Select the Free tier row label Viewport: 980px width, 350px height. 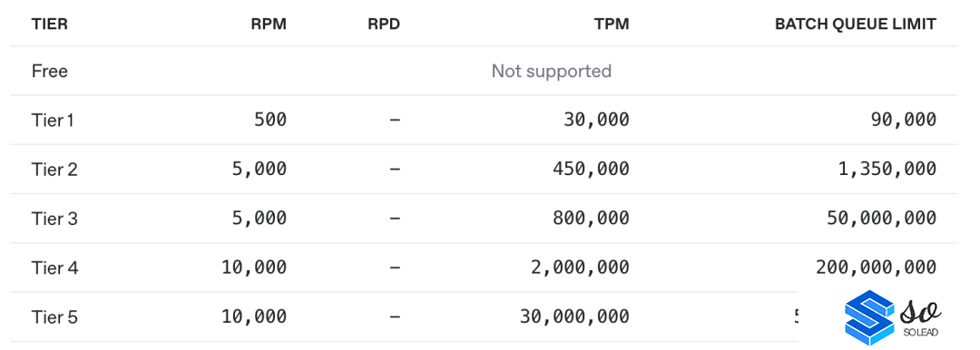click(x=49, y=72)
